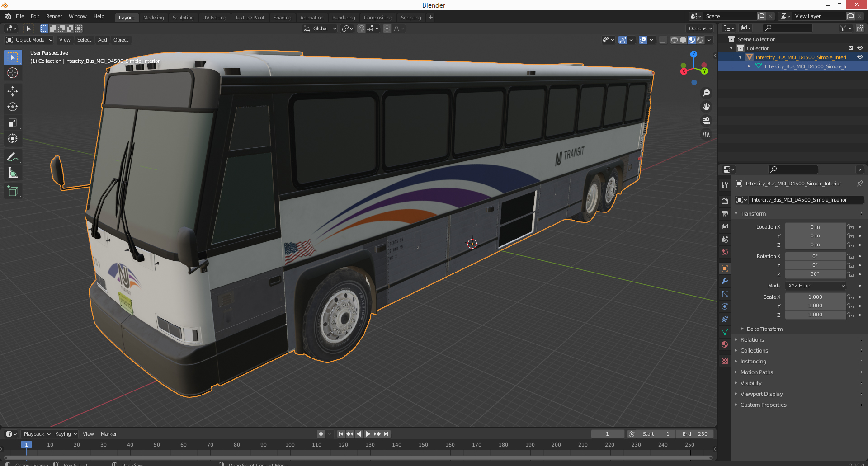The height and width of the screenshot is (466, 868).
Task: Open Object Constraint properties tab
Action: pyautogui.click(x=725, y=319)
